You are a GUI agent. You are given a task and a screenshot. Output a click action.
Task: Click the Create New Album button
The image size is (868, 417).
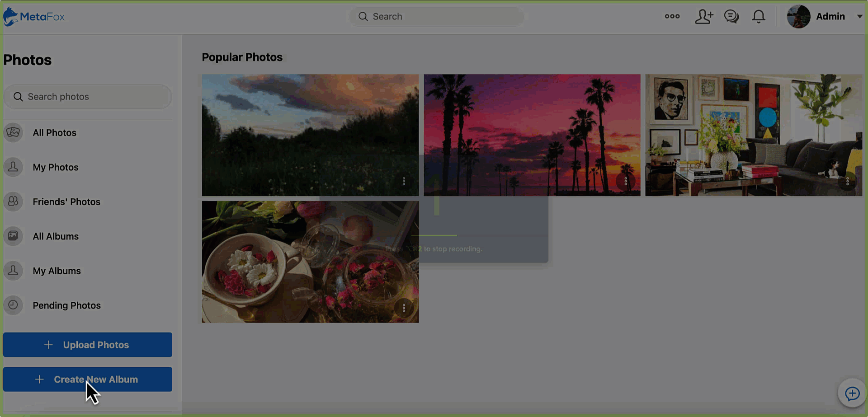[x=87, y=379]
